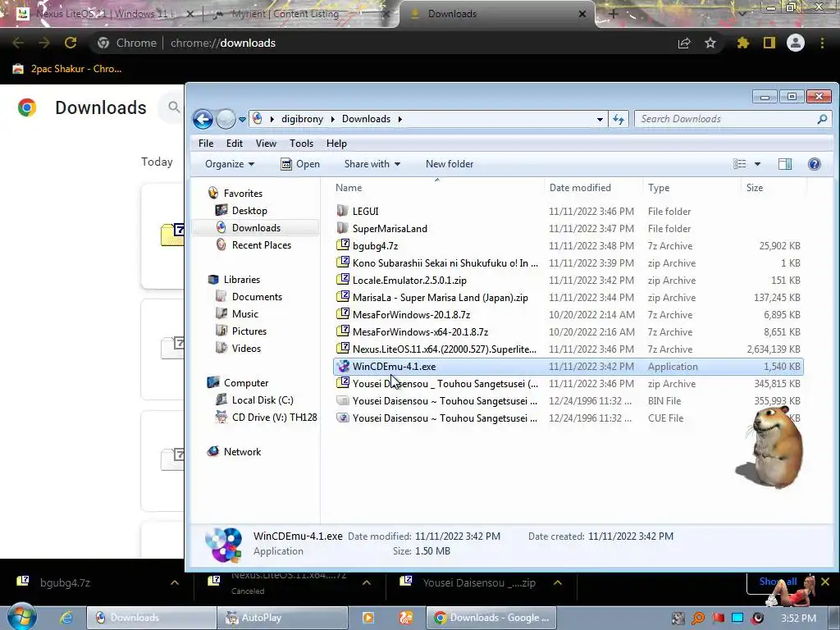The image size is (840, 630).
Task: Select the Yousei Daisensou CUE file icon
Action: pyautogui.click(x=343, y=418)
